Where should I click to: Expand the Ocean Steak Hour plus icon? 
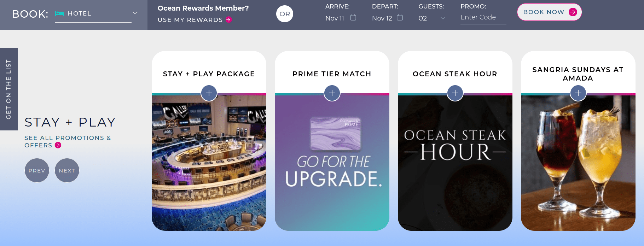(455, 93)
